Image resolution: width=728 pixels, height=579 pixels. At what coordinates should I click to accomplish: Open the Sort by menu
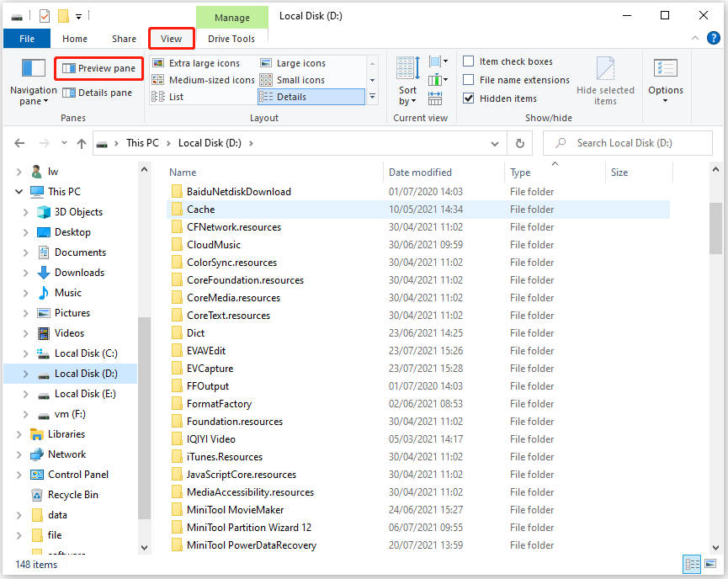pos(407,81)
